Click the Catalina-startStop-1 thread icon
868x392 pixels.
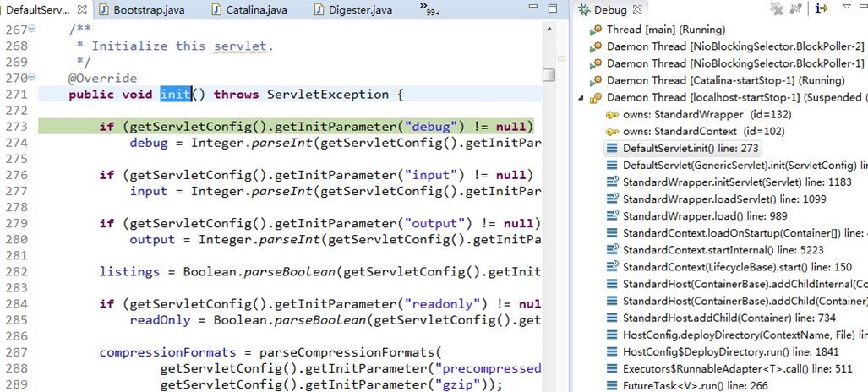[596, 81]
